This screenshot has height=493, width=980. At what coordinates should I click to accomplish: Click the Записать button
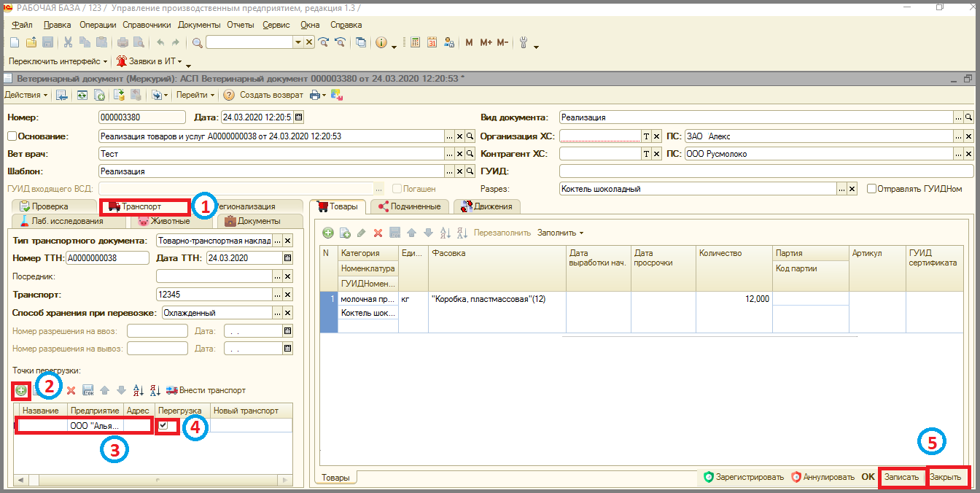click(901, 477)
